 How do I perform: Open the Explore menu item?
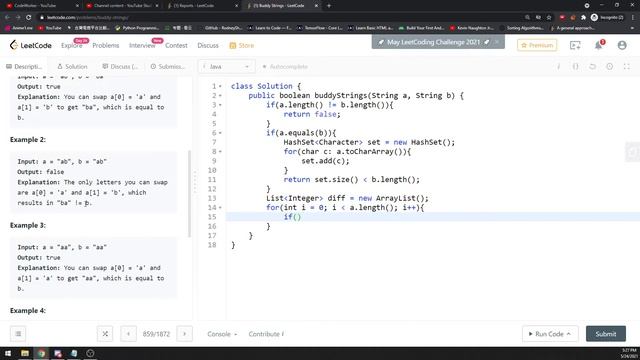point(71,45)
